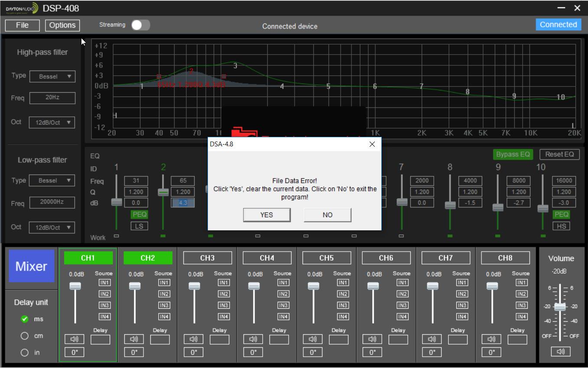Mute CH6 with its speaker icon
Image resolution: width=588 pixels, height=368 pixels.
tap(373, 339)
